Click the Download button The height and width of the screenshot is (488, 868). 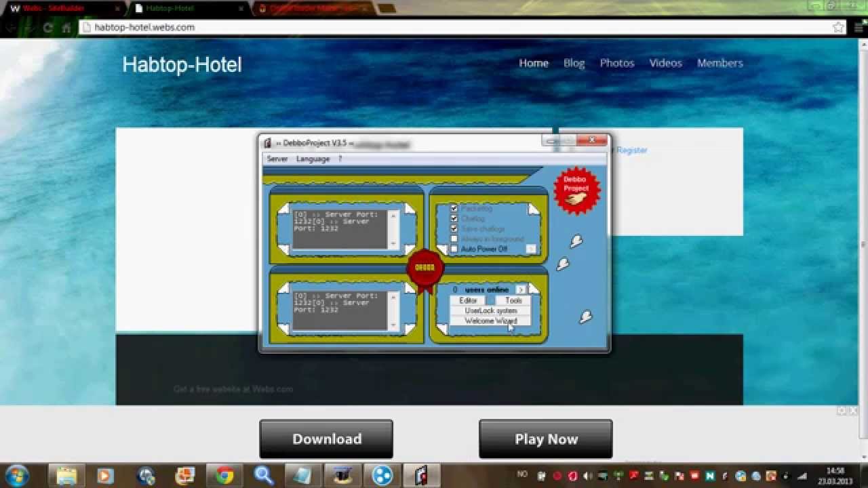(326, 439)
